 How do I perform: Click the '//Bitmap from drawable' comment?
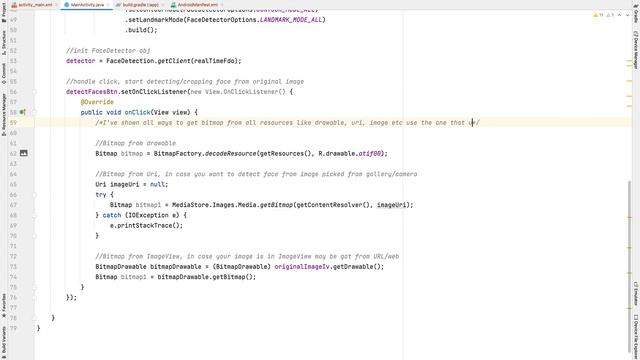[x=136, y=143]
